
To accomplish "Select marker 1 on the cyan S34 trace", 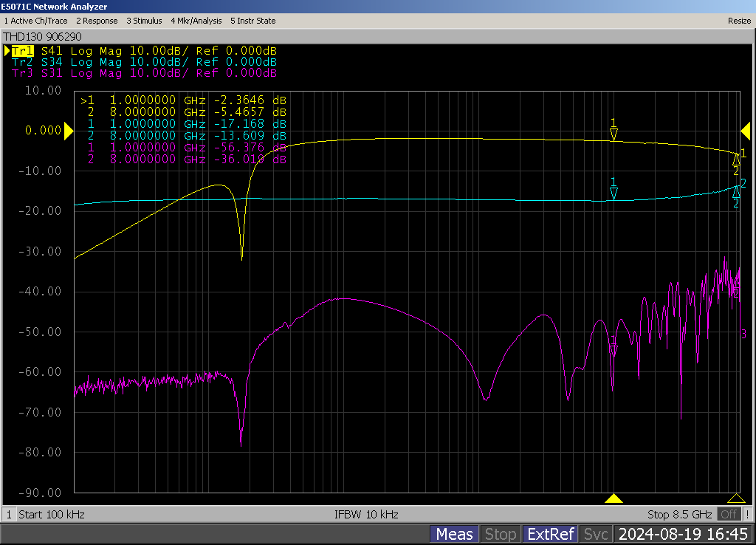I will click(x=614, y=193).
